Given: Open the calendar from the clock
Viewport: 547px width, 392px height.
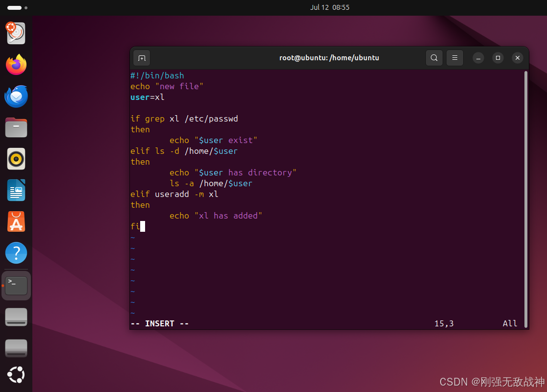Looking at the screenshot, I should [330, 7].
